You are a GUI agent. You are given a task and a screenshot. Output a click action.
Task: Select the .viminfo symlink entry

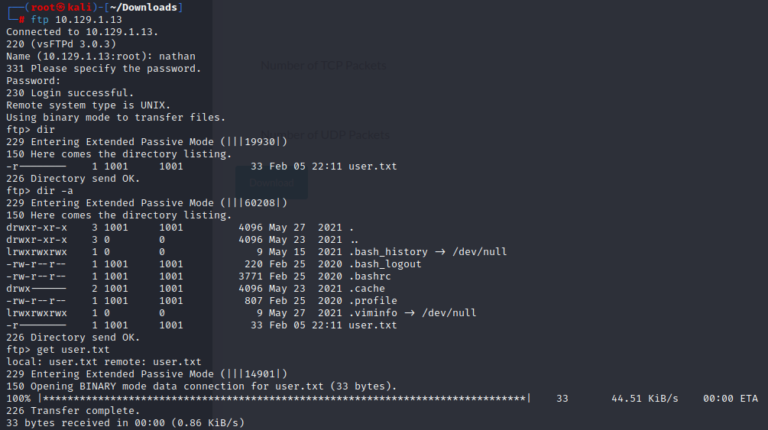373,313
